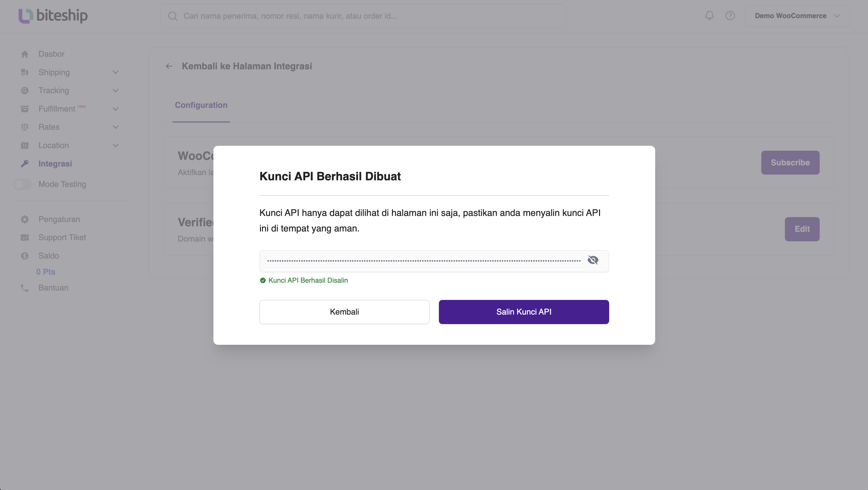Image resolution: width=868 pixels, height=490 pixels.
Task: Click the Pengaturan gear icon
Action: 25,219
